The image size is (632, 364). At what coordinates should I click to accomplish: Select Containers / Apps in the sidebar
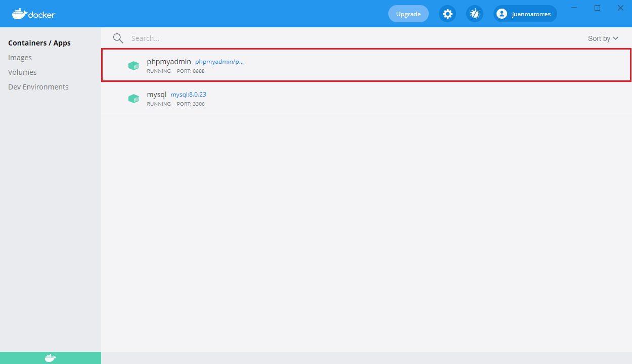(39, 43)
